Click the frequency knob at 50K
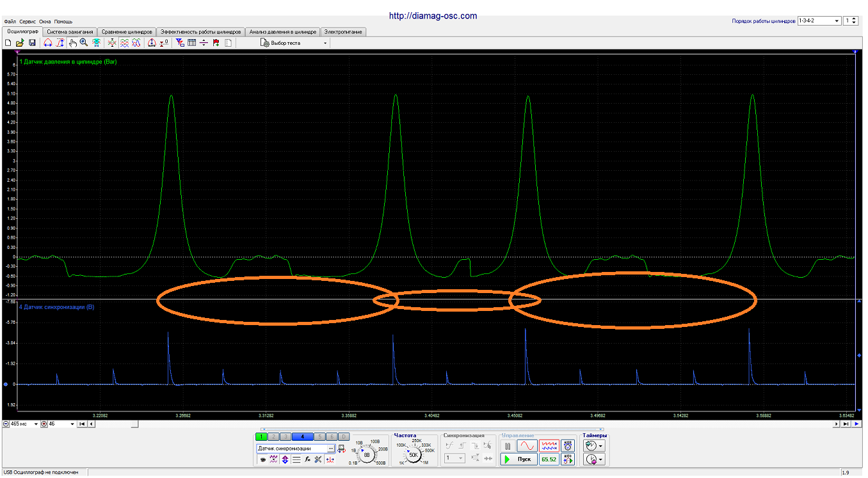 click(413, 455)
